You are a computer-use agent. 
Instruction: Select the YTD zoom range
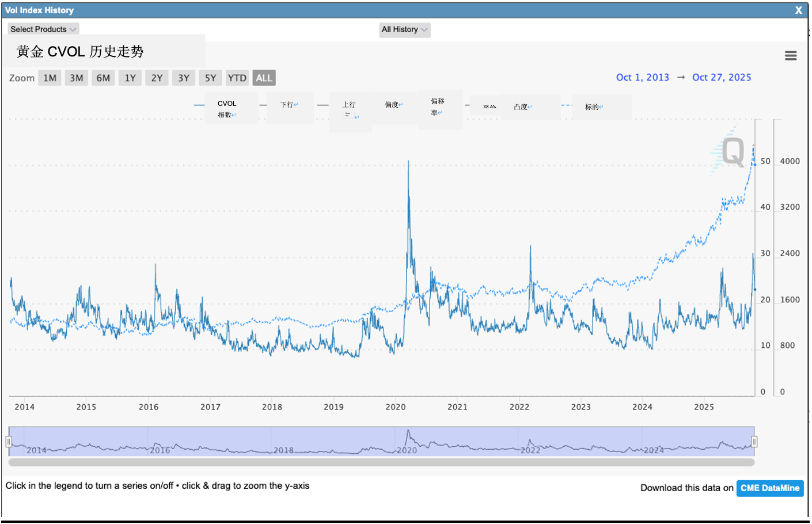point(237,78)
